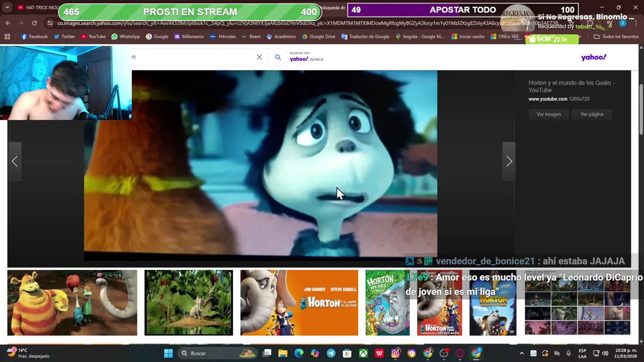Click the large Horton preview image
Screen dimensions: 644x362
[x=261, y=165]
